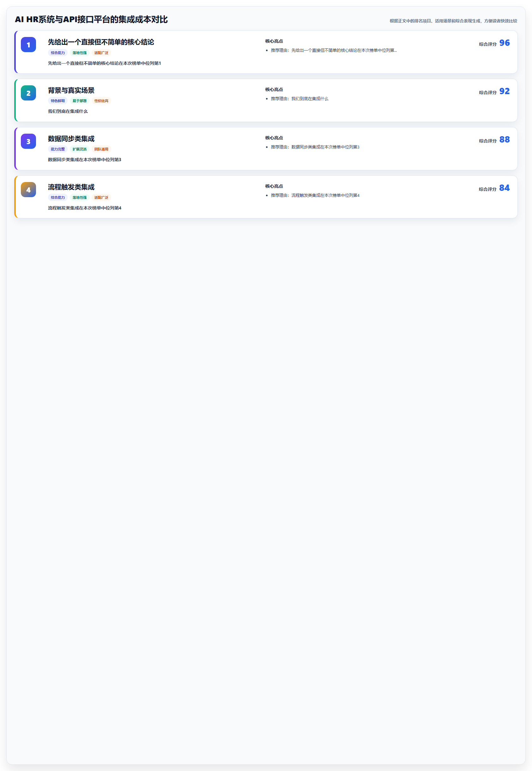Click the 性价比高 tag
Image resolution: width=532 pixels, height=771 pixels.
click(x=101, y=101)
